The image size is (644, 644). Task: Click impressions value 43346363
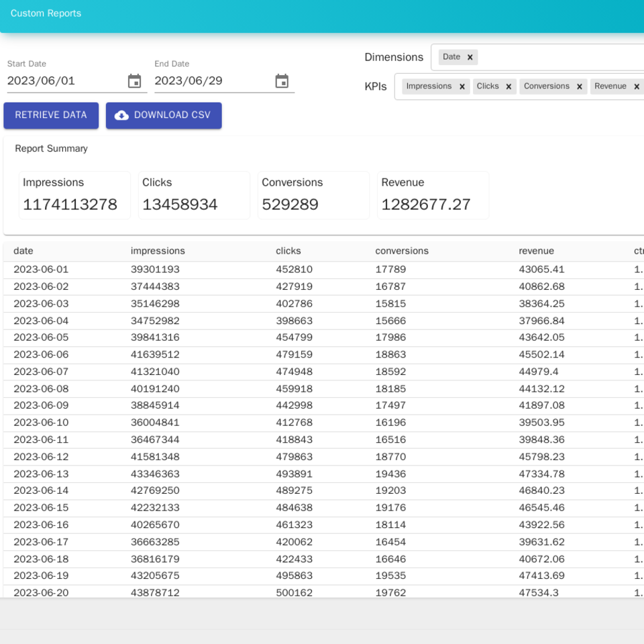pyautogui.click(x=155, y=474)
